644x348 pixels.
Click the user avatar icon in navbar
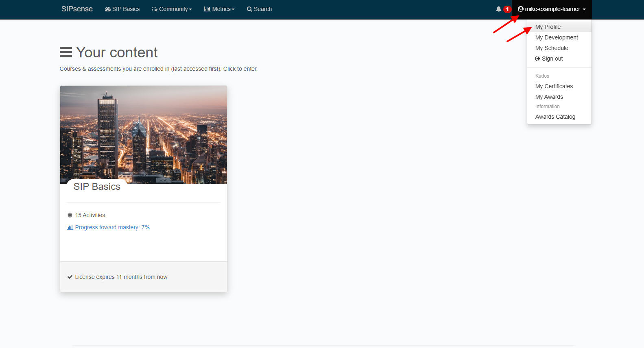[520, 9]
